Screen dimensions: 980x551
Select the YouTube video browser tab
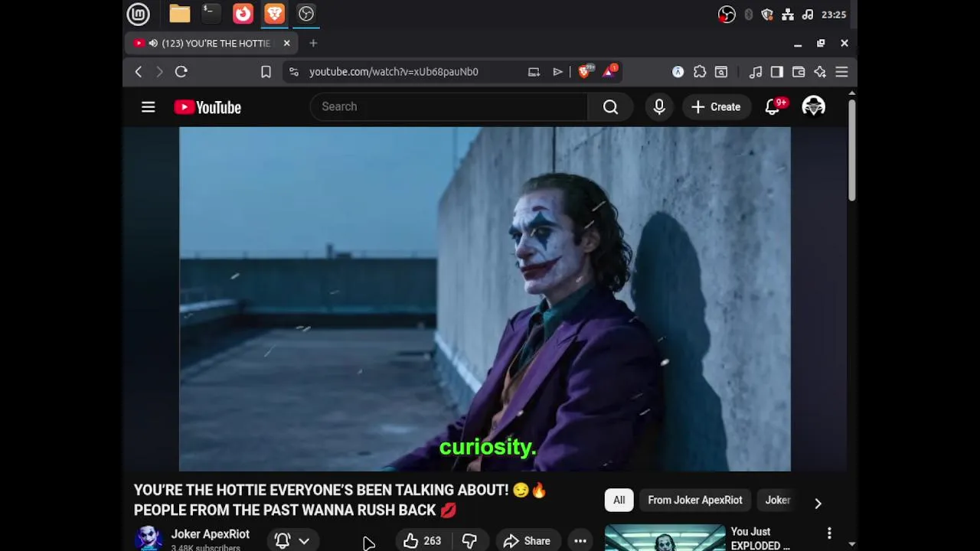211,43
